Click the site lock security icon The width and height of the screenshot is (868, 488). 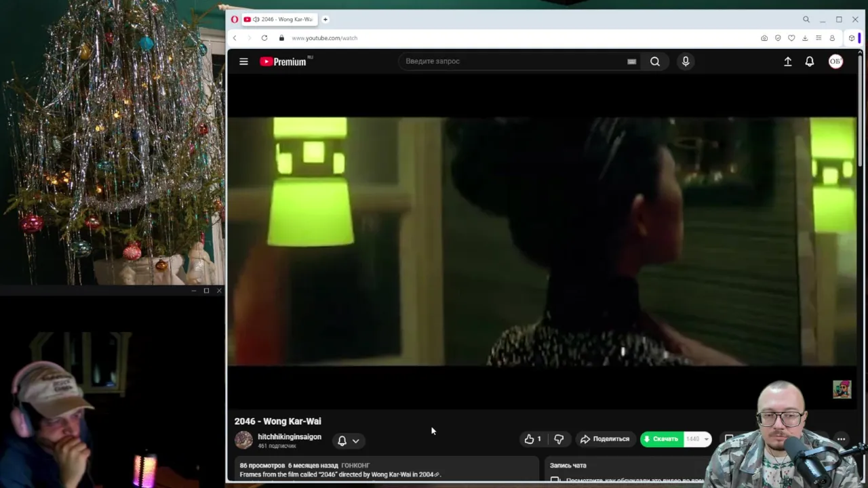(281, 38)
